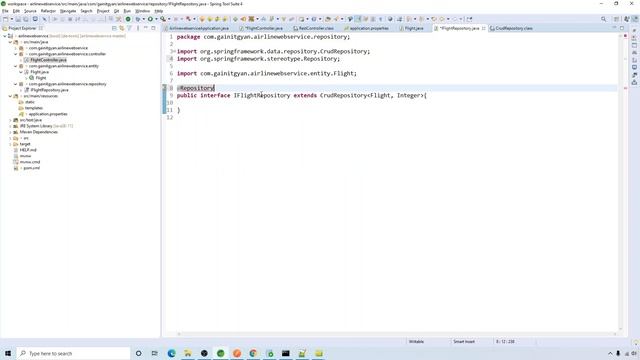Click the Save toolbar icon
This screenshot has width=640, height=360.
(18, 19)
